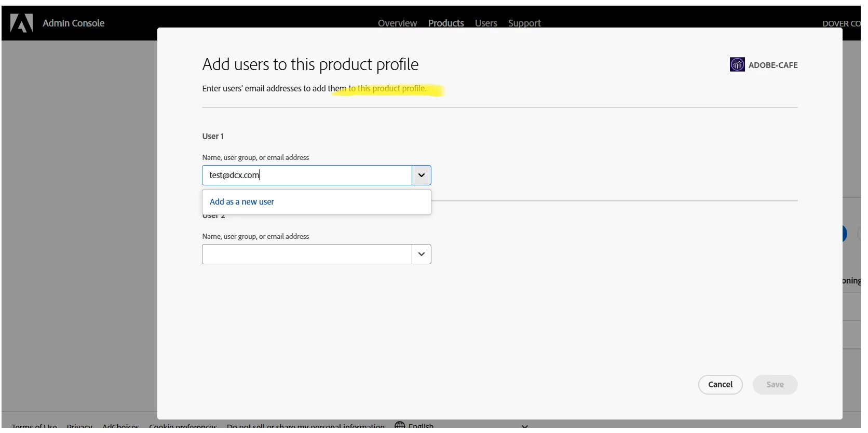Click the Save button
The height and width of the screenshot is (433, 868).
point(775,385)
